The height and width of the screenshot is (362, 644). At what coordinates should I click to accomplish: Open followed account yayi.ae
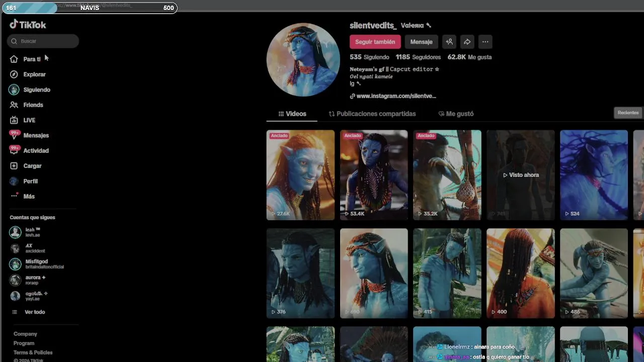pos(29,296)
